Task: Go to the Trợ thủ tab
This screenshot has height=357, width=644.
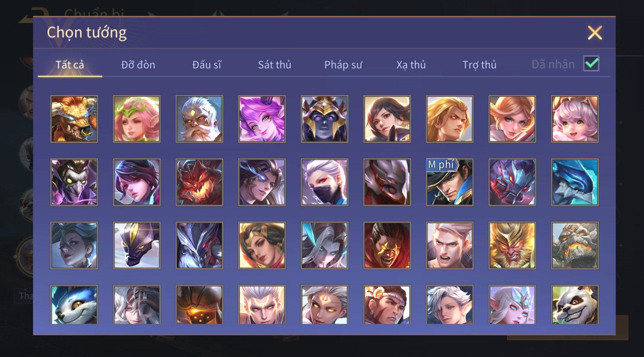Action: tap(480, 65)
